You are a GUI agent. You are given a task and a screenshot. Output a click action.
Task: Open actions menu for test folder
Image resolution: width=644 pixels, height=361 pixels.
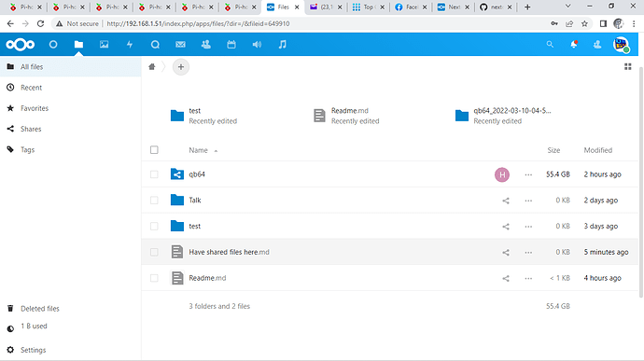tap(528, 227)
